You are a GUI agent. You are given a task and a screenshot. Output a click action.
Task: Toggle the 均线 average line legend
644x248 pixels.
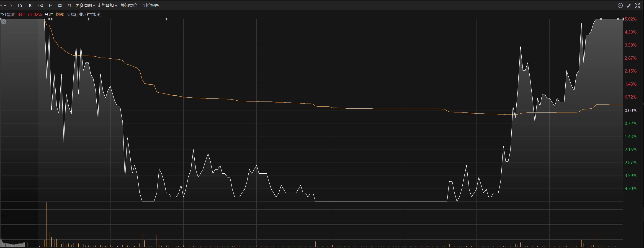click(x=59, y=15)
